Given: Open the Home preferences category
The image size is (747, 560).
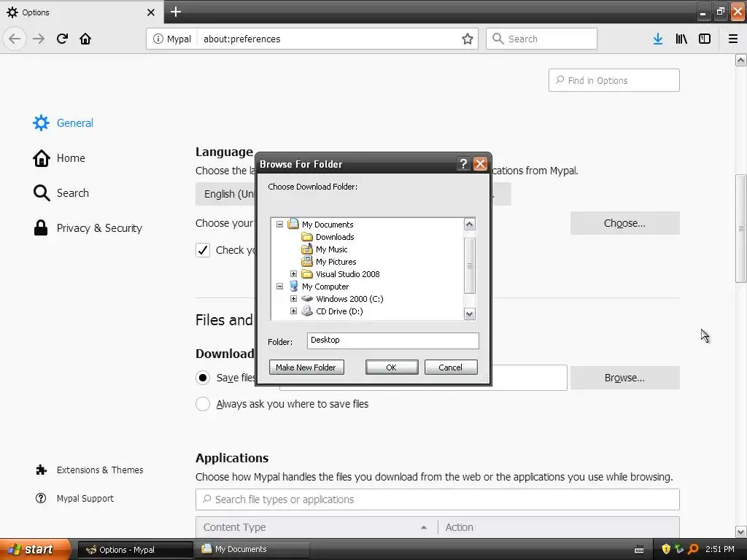Looking at the screenshot, I should (59, 158).
